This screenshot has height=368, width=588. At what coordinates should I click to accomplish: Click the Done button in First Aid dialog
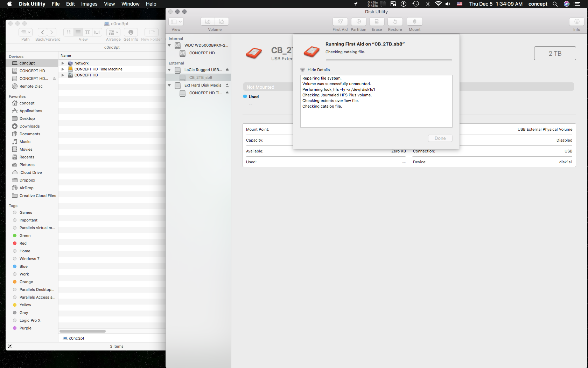[x=440, y=138]
